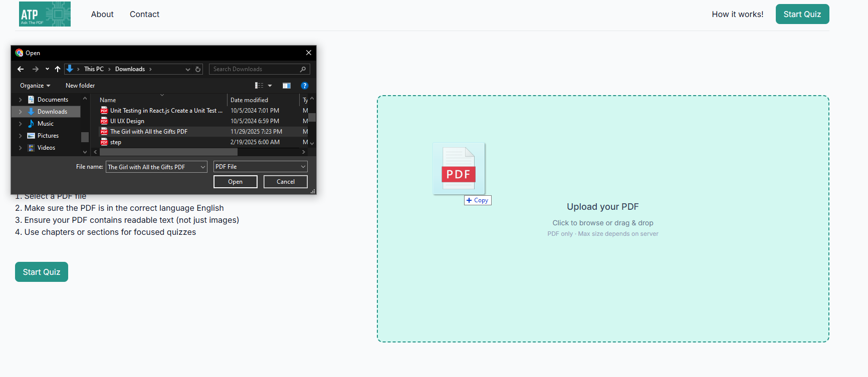Close the Open dialog window
The width and height of the screenshot is (868, 377).
coord(309,53)
